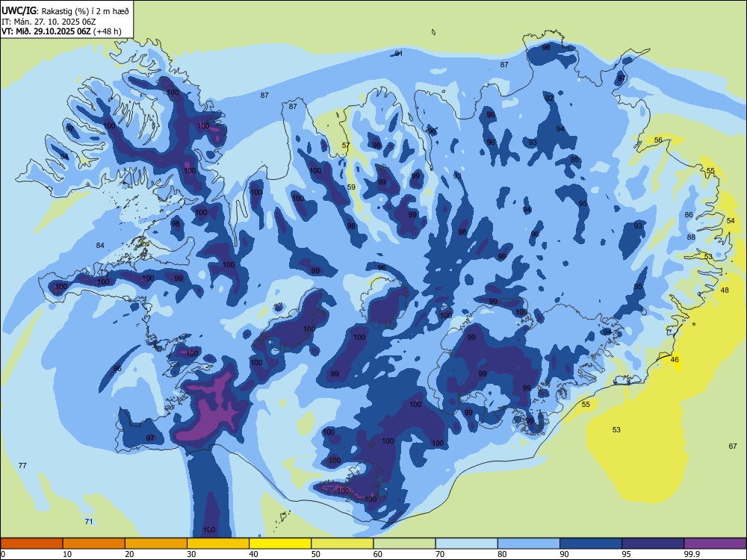
Task: Pick the light green 60–70 legend swatch
Action: (x=404, y=544)
